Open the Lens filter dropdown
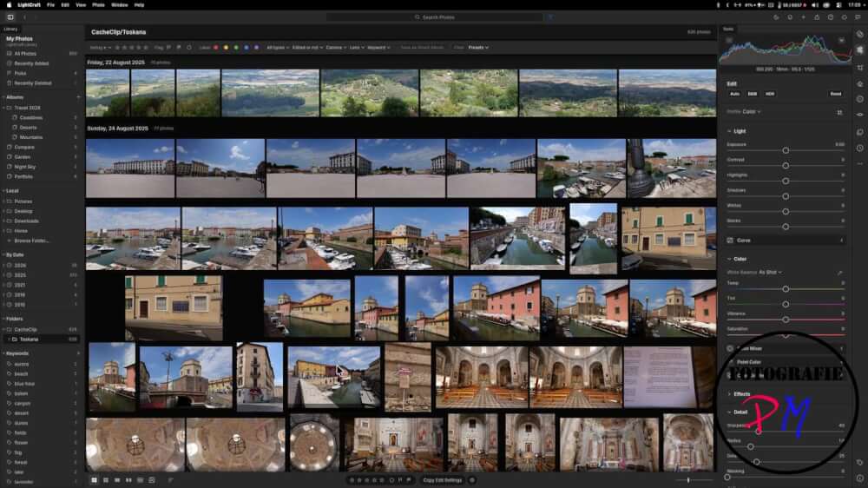The image size is (868, 488). [357, 48]
